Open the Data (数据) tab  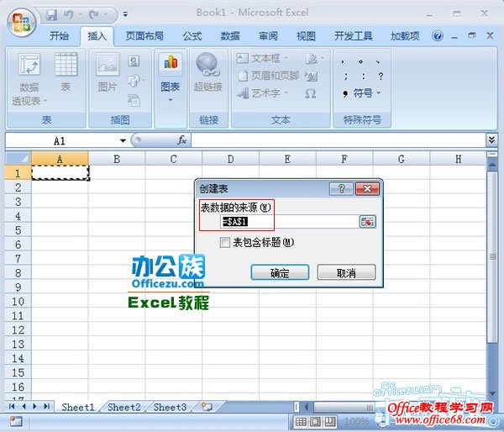(230, 36)
